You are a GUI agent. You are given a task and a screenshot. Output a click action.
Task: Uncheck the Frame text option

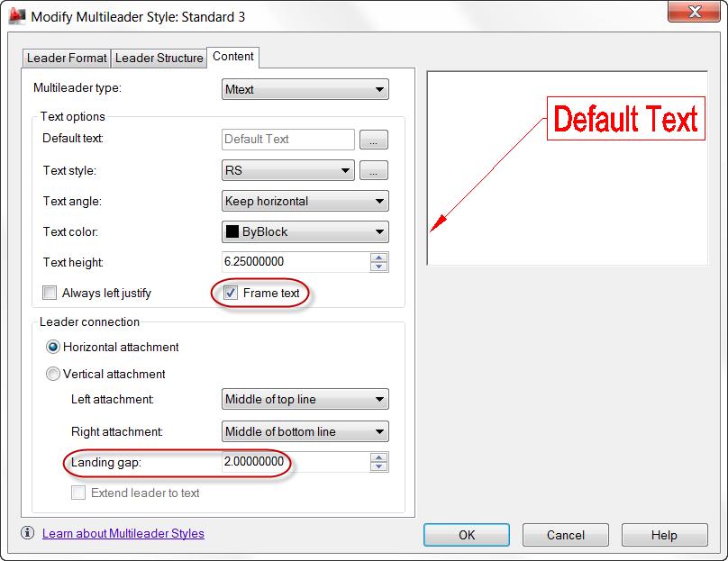click(x=232, y=292)
